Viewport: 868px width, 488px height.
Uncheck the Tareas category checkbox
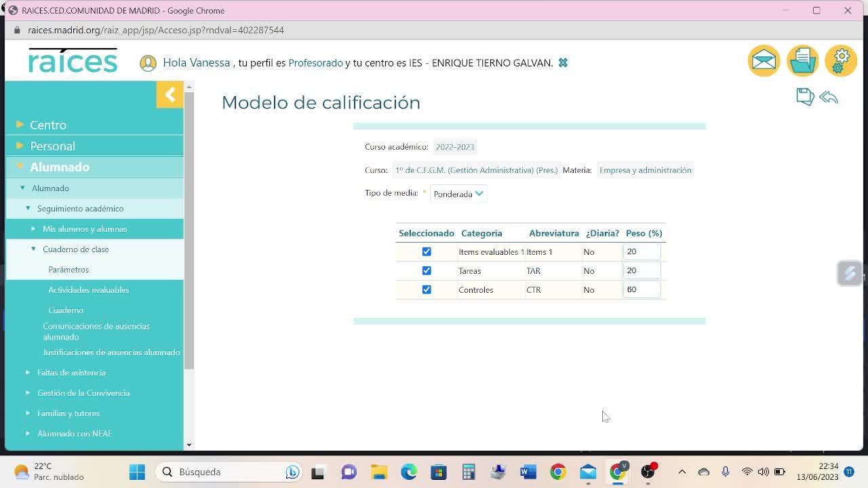(427, 270)
